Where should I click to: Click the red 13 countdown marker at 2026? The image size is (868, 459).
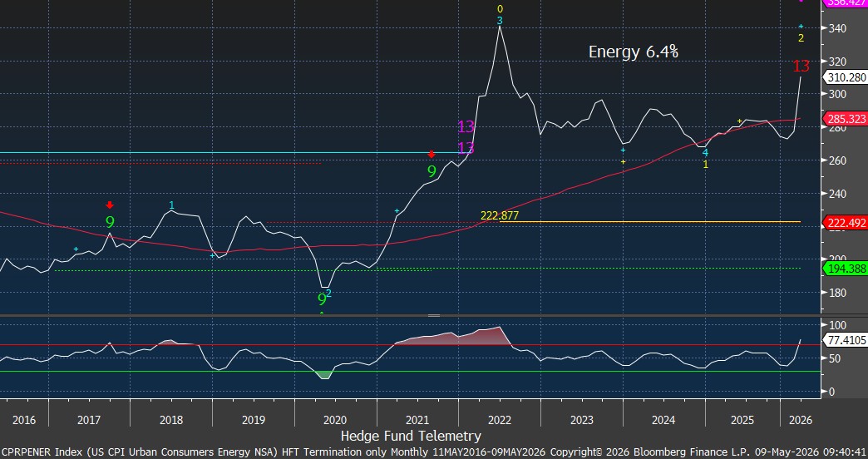tap(801, 67)
